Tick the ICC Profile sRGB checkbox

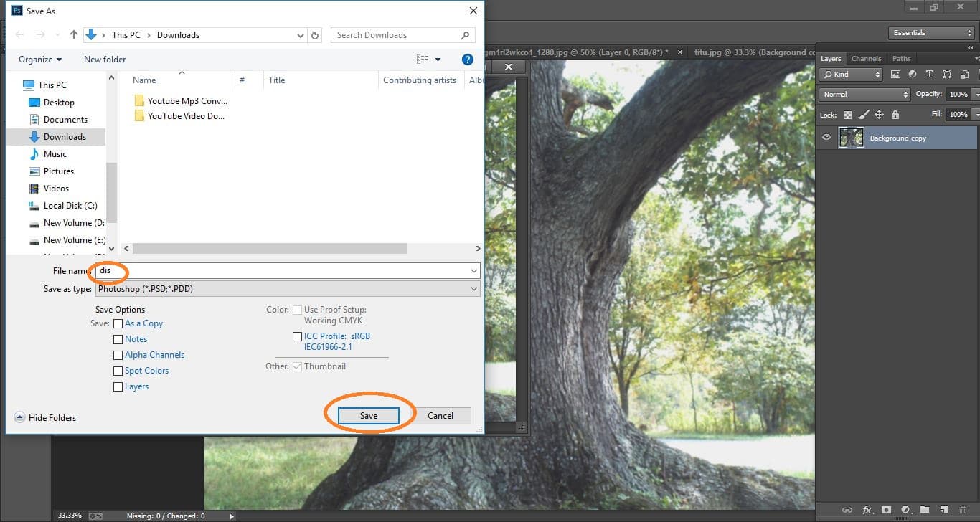pos(297,336)
